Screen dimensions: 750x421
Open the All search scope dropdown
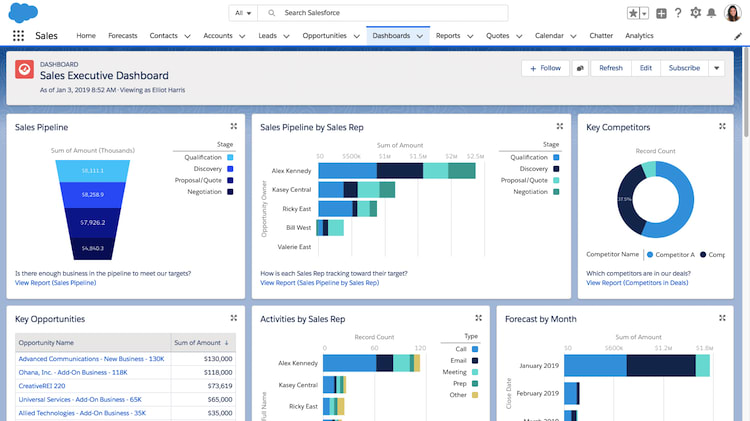[x=243, y=13]
